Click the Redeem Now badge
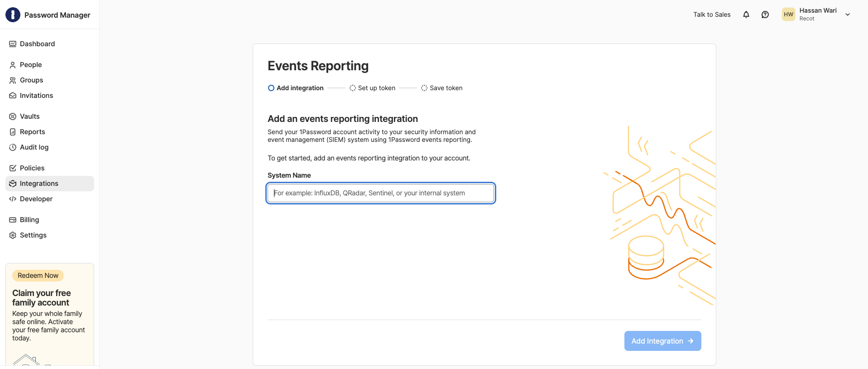The width and height of the screenshot is (868, 369). 38,276
